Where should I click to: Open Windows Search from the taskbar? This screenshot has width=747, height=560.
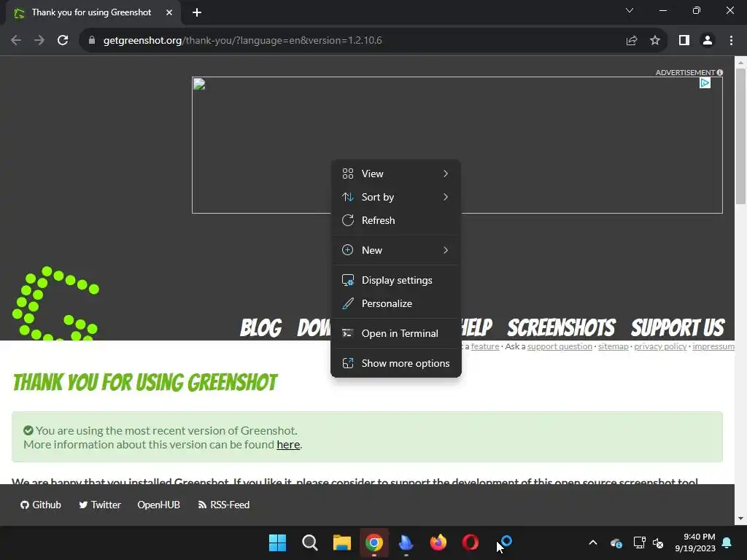point(309,542)
